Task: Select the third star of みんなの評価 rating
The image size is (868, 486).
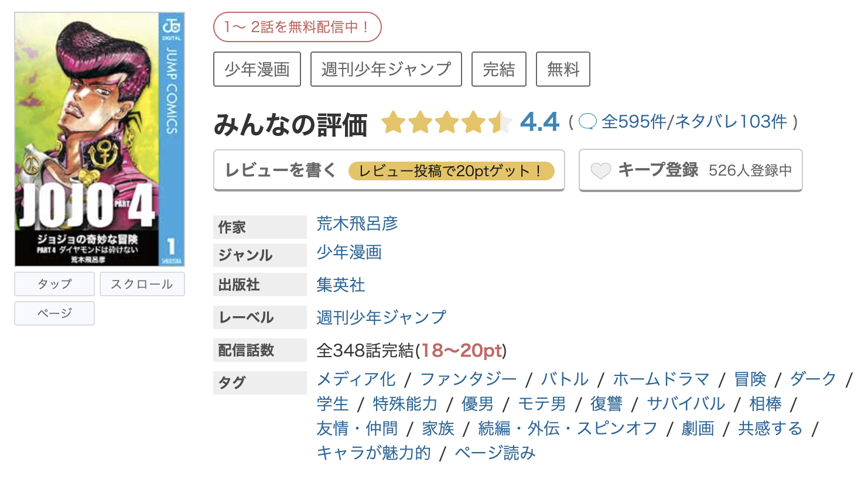Action: tap(447, 122)
